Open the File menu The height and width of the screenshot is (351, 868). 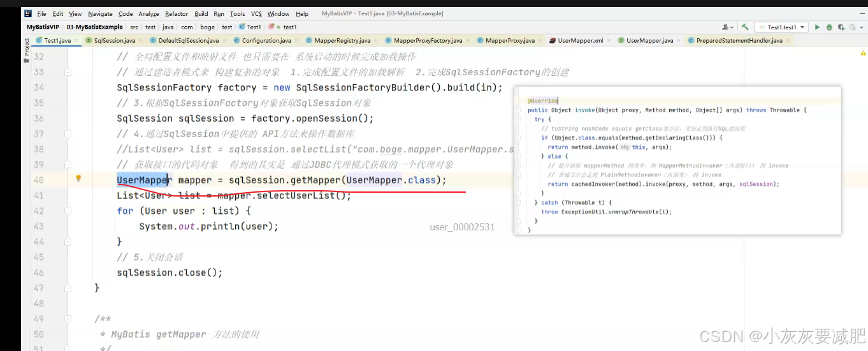(42, 13)
